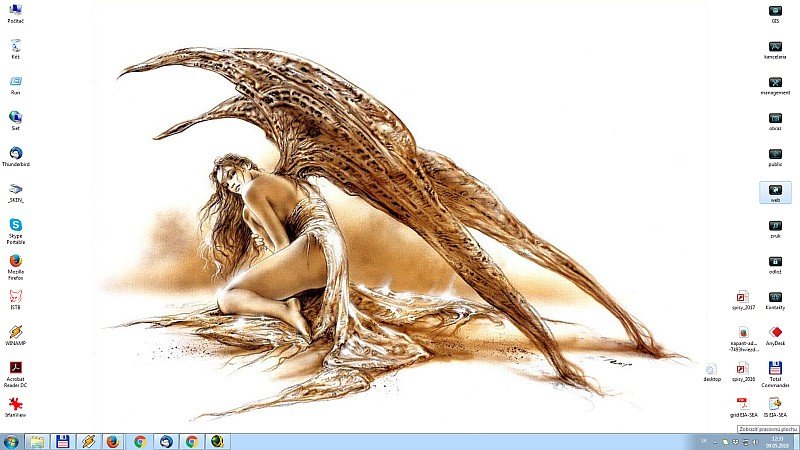The image size is (800, 450).
Task: Select the Total Commander desktop icon
Action: pyautogui.click(x=775, y=374)
